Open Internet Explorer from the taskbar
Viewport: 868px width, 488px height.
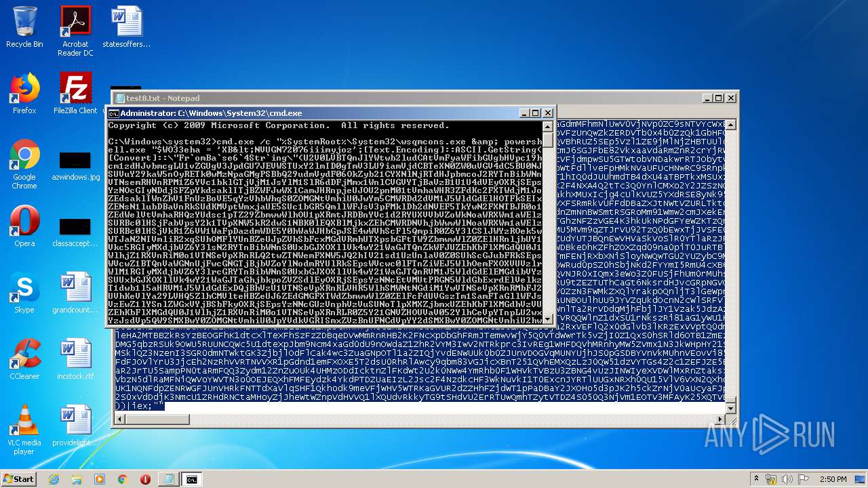pyautogui.click(x=54, y=479)
